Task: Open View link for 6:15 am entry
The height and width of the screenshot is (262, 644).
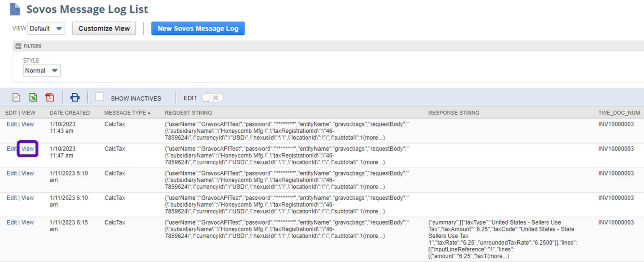Action: pos(28,222)
